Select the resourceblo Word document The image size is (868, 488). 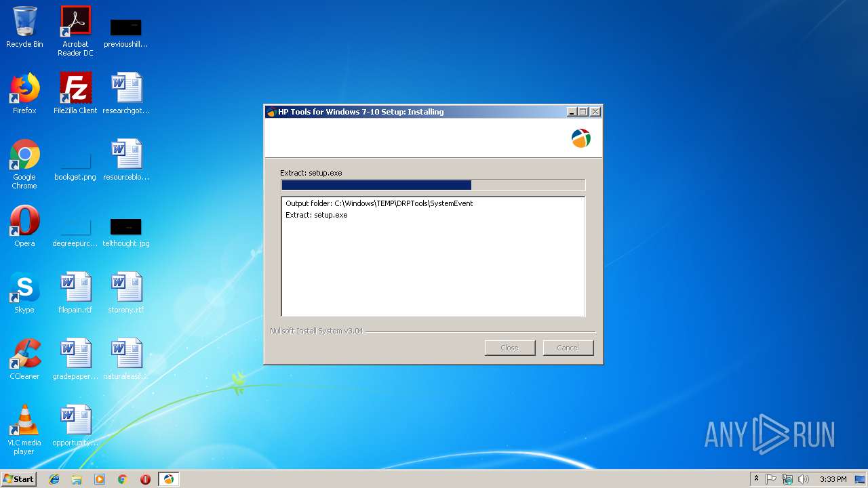pos(126,160)
